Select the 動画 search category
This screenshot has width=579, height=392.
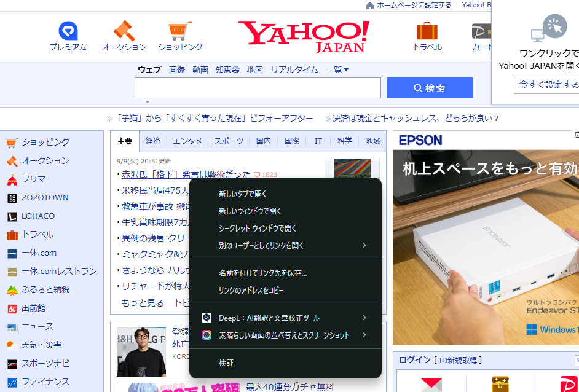[200, 69]
